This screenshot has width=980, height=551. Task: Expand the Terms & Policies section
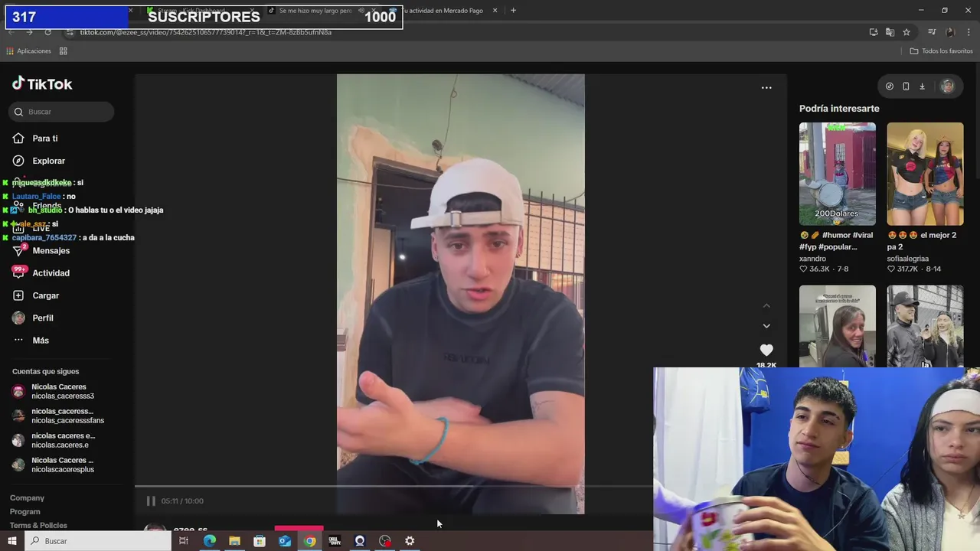tap(38, 526)
